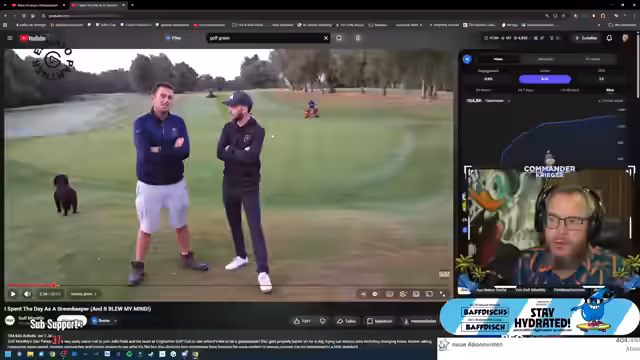The image size is (640, 360).
Task: Open the notifications bell
Action: click(609, 38)
